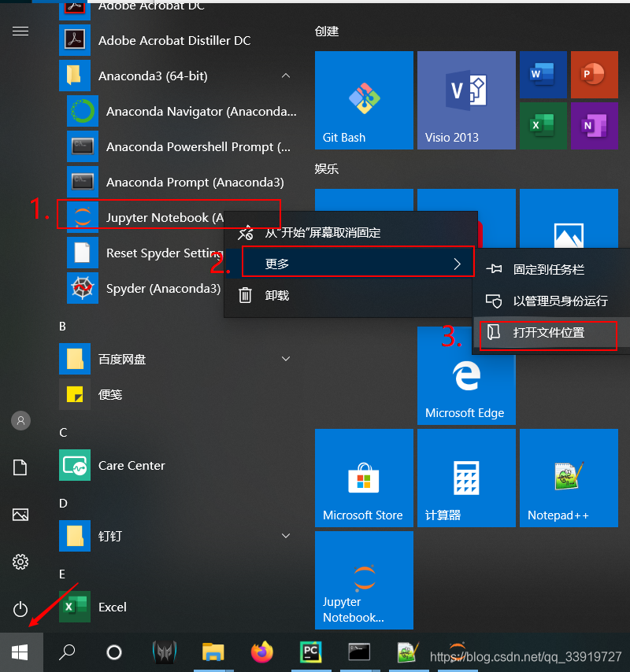The height and width of the screenshot is (672, 630).
Task: Expand the 百度网盘 folder chevron
Action: tap(286, 359)
